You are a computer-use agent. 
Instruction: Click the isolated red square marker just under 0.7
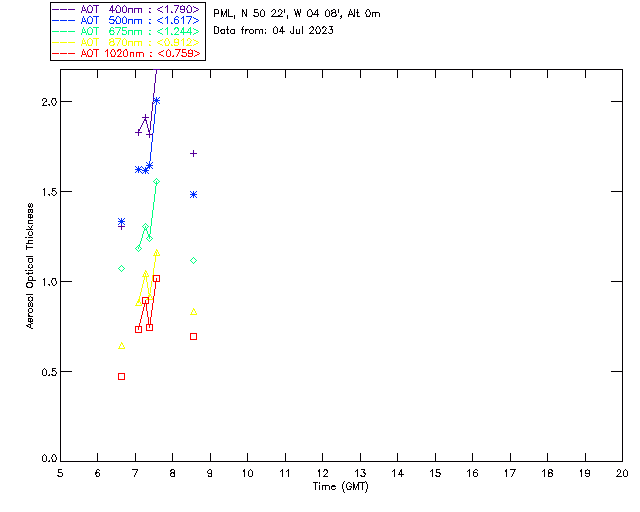193,336
